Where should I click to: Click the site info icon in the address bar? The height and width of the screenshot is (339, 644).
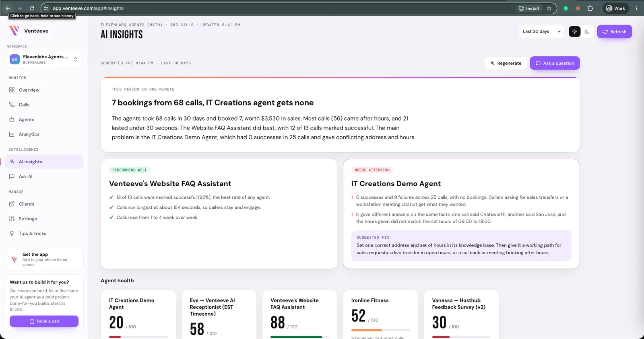[x=46, y=8]
